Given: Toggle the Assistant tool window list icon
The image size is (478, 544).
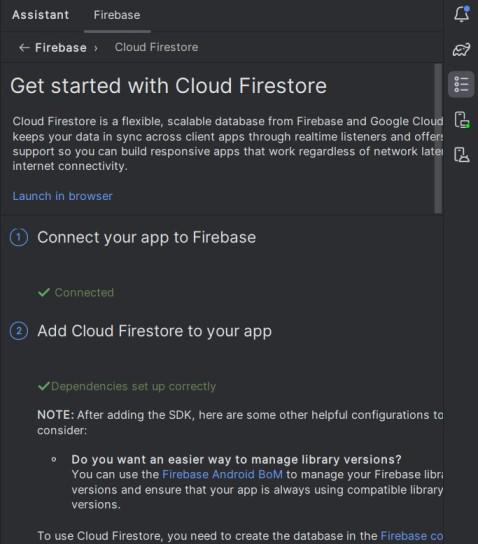Looking at the screenshot, I should point(461,84).
